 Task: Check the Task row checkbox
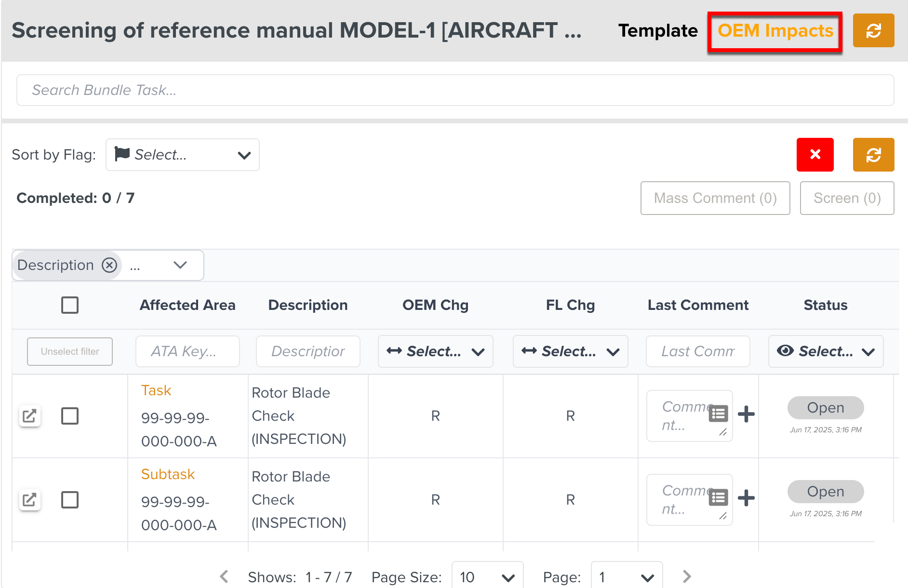70,416
